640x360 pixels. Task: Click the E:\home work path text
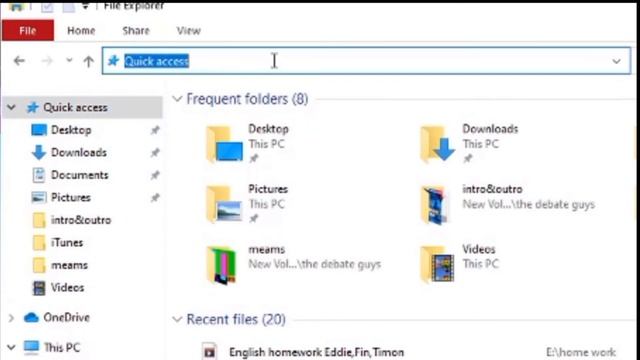581,352
